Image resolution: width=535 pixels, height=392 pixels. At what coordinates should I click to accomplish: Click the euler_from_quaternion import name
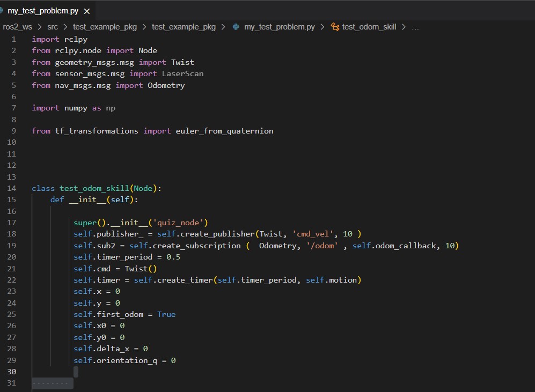pyautogui.click(x=224, y=131)
